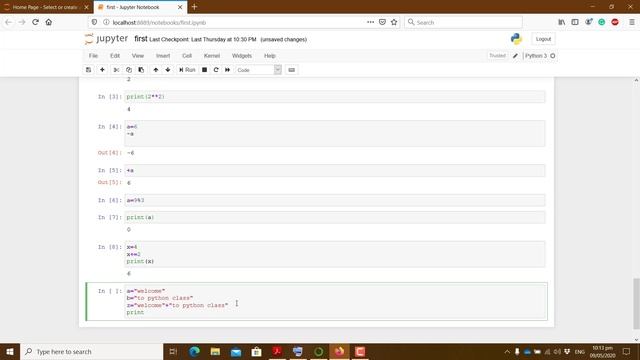Open the Mail app from taskbar
Viewport: 640px width, 360px height.
click(x=236, y=351)
